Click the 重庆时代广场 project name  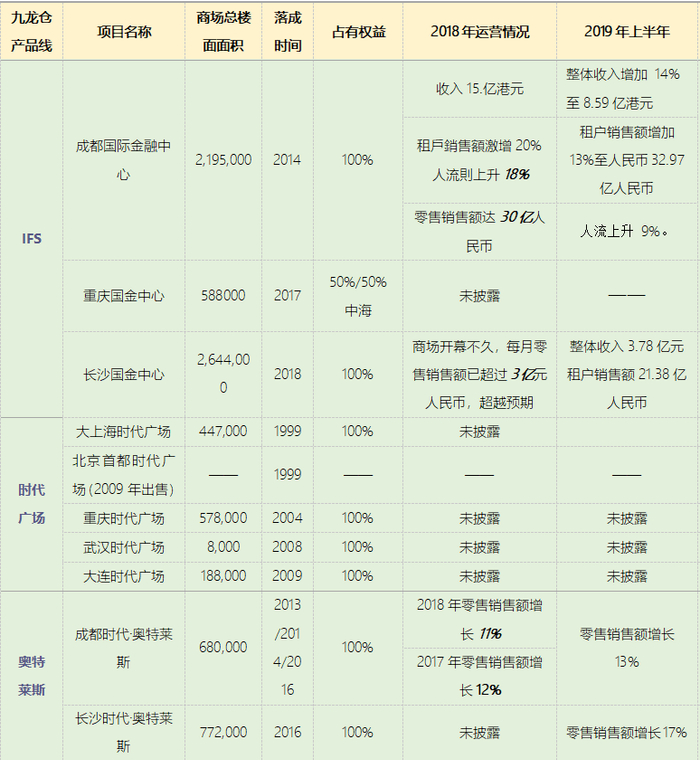click(x=124, y=518)
